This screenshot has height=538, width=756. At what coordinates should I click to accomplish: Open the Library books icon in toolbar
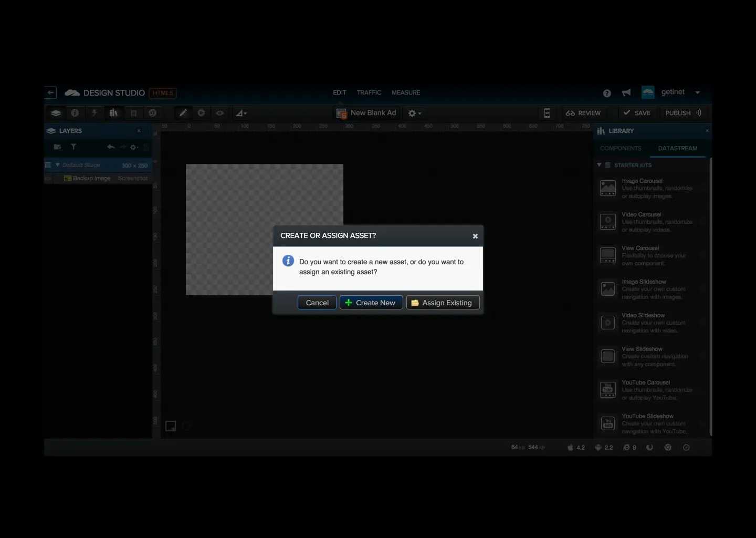pyautogui.click(x=113, y=113)
